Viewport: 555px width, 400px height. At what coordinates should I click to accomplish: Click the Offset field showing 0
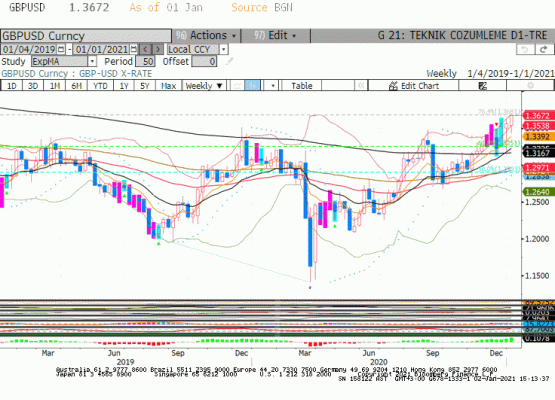204,62
